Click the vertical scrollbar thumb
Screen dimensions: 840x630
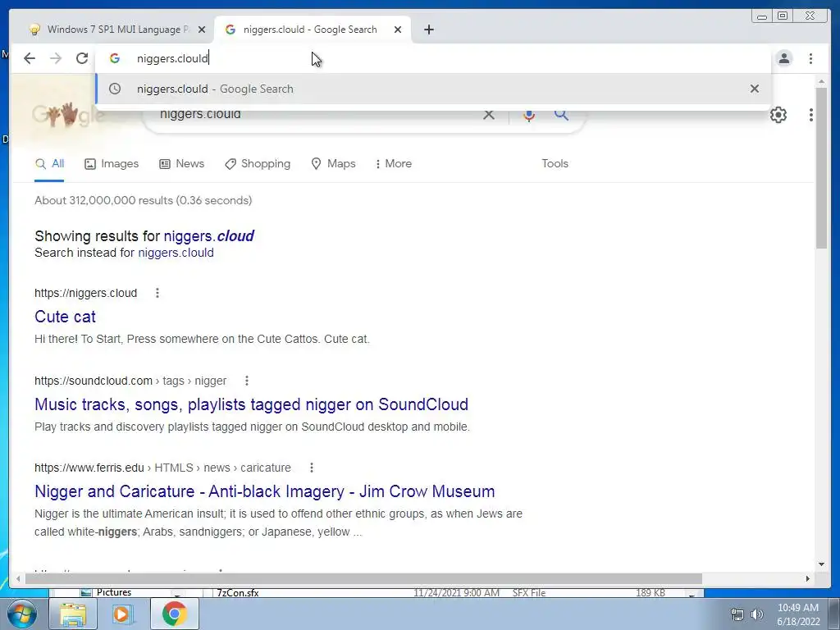821,167
